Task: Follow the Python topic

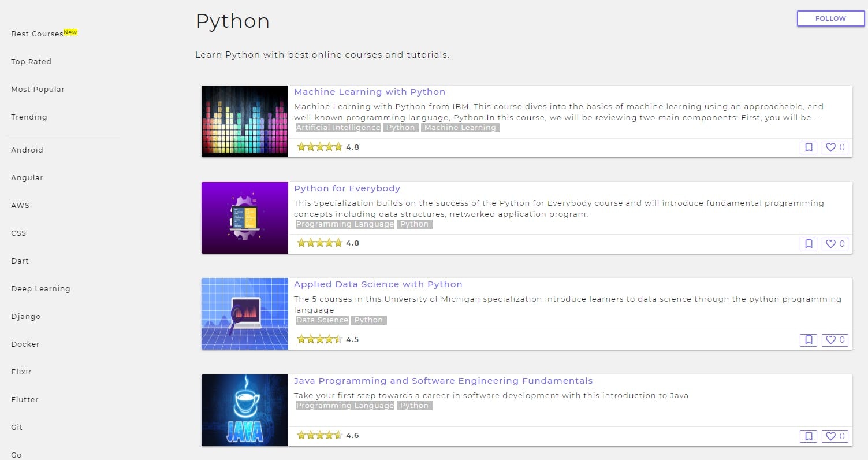Action: click(x=830, y=18)
